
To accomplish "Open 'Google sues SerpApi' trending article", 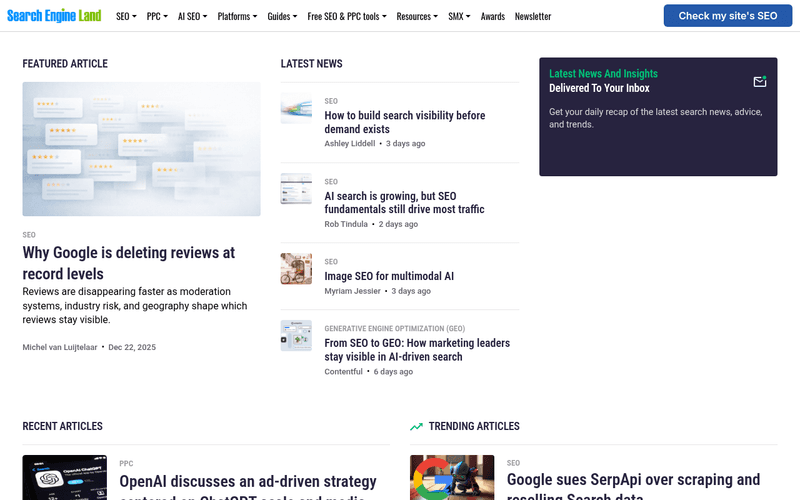I will (633, 486).
